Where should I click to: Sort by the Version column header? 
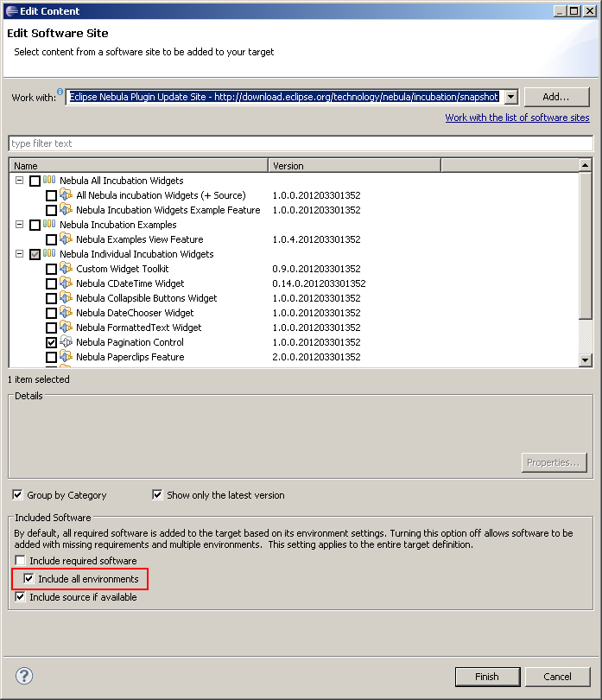tap(355, 166)
